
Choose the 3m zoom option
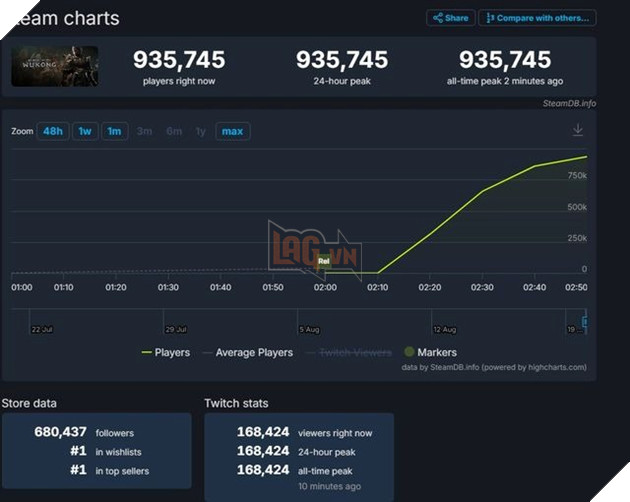point(144,131)
